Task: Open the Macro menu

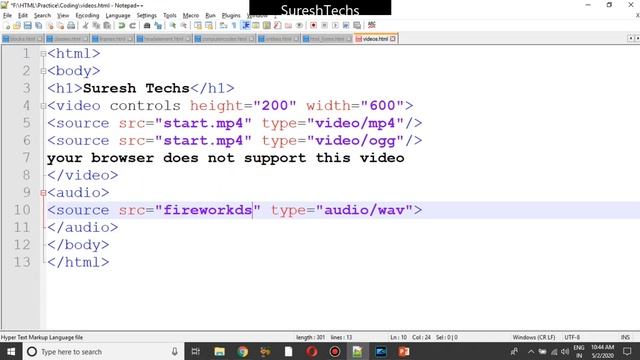Action: pyautogui.click(x=191, y=16)
